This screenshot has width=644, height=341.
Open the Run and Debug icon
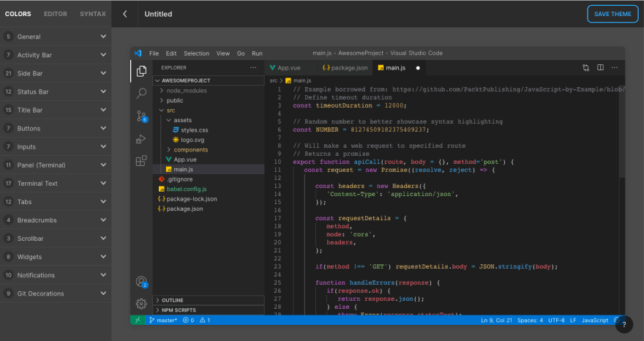[141, 139]
